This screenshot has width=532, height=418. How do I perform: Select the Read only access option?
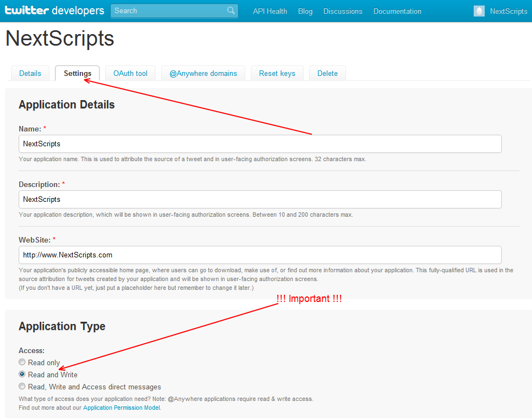pos(22,362)
